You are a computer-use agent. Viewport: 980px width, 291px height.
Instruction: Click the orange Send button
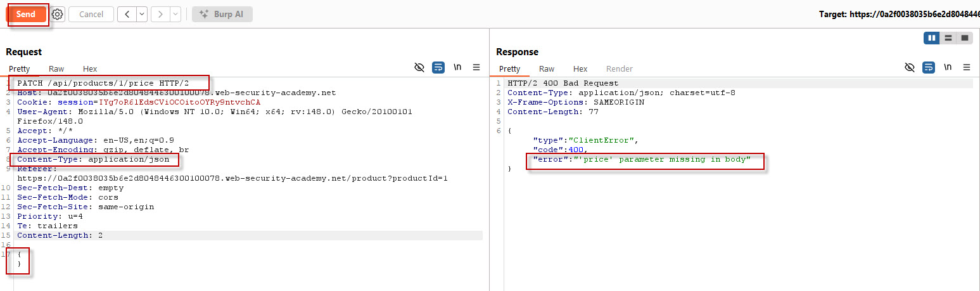point(26,14)
